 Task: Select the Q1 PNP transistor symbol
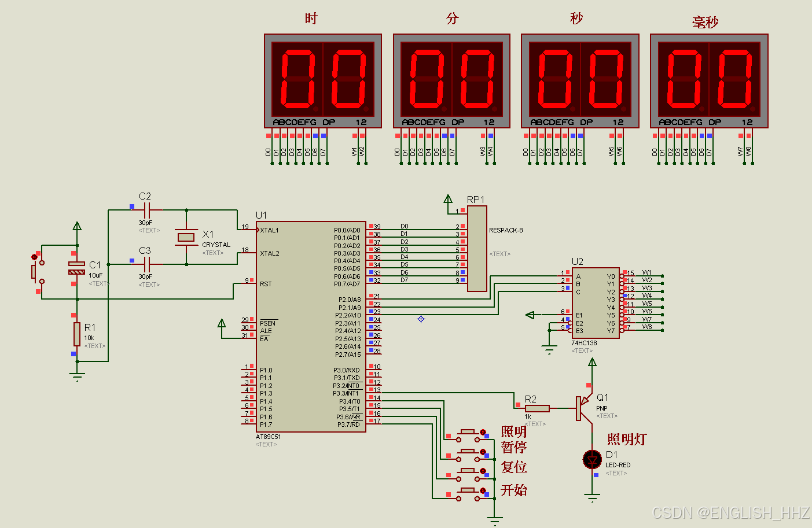585,408
